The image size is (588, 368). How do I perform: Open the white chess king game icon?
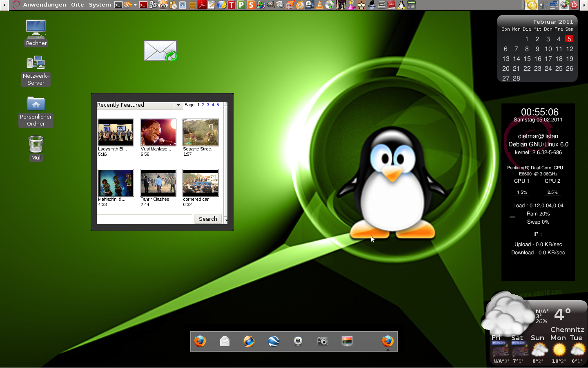coord(361,5)
